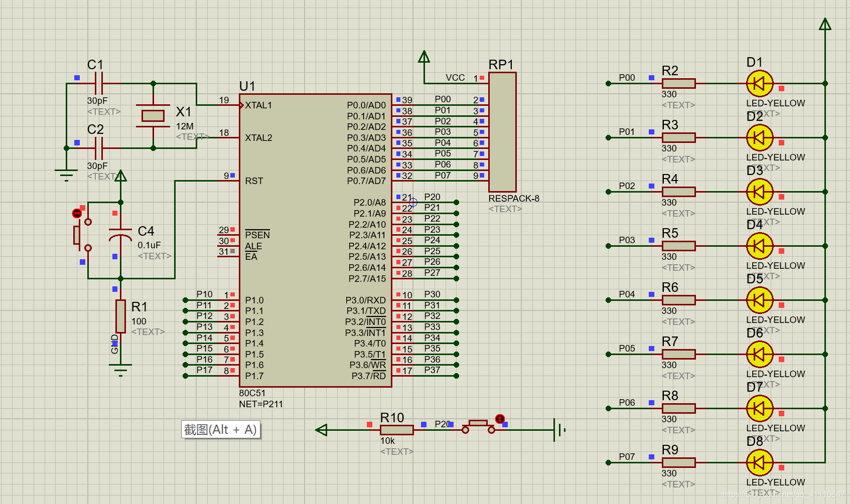
Task: Click the ground symbol below R1
Action: (120, 370)
